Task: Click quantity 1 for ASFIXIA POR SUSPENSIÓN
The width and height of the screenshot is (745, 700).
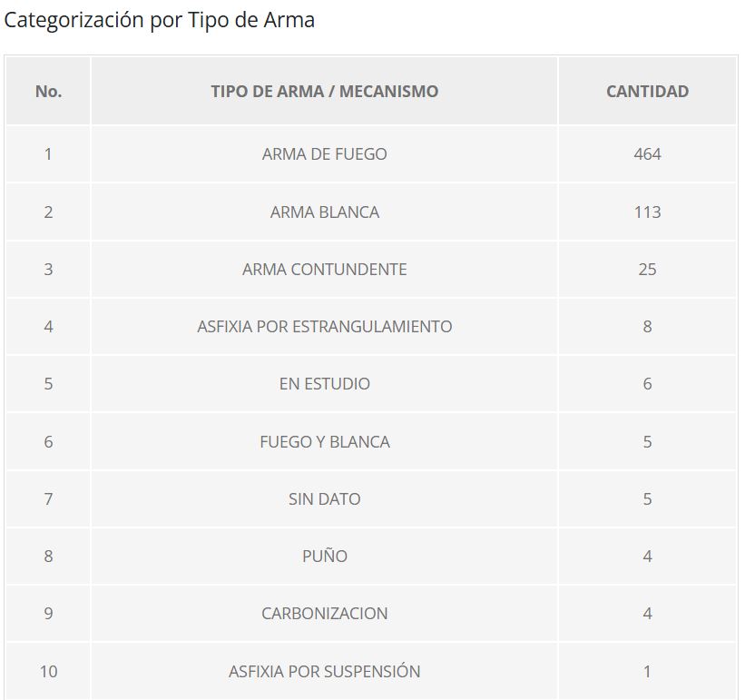Action: coord(647,672)
